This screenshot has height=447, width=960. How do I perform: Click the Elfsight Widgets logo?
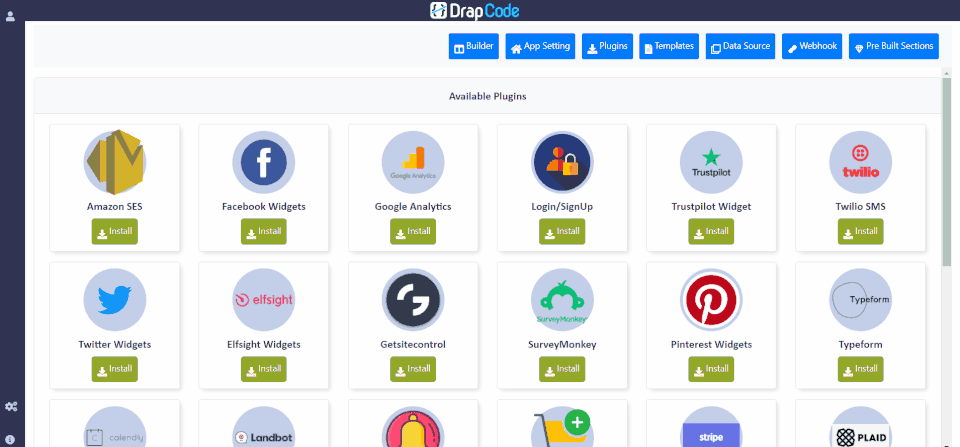pyautogui.click(x=264, y=300)
